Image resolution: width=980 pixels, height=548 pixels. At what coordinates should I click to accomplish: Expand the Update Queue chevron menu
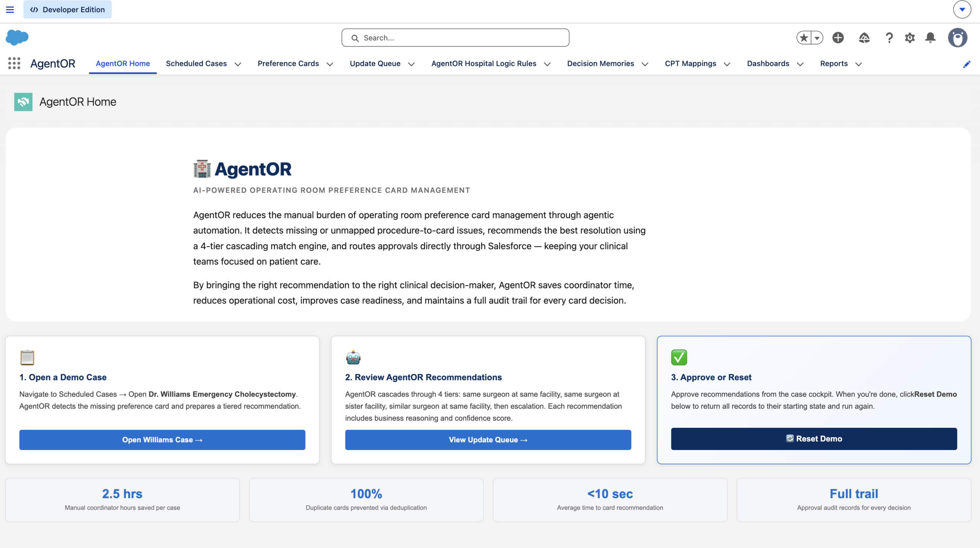coord(411,64)
